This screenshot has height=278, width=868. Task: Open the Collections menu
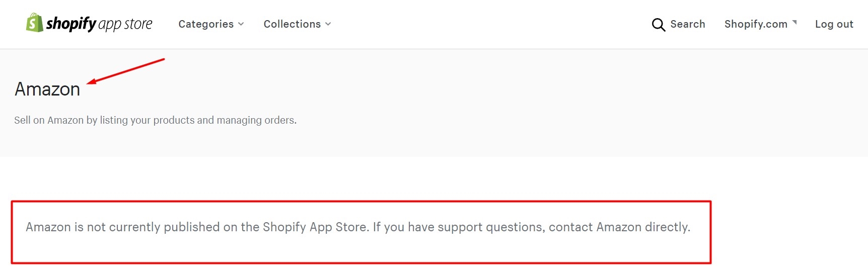(x=292, y=24)
